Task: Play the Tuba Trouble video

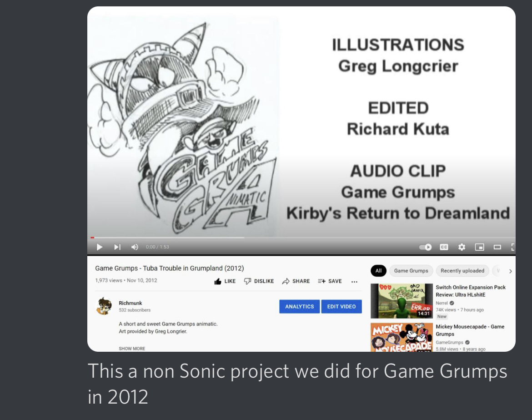Action: [100, 247]
